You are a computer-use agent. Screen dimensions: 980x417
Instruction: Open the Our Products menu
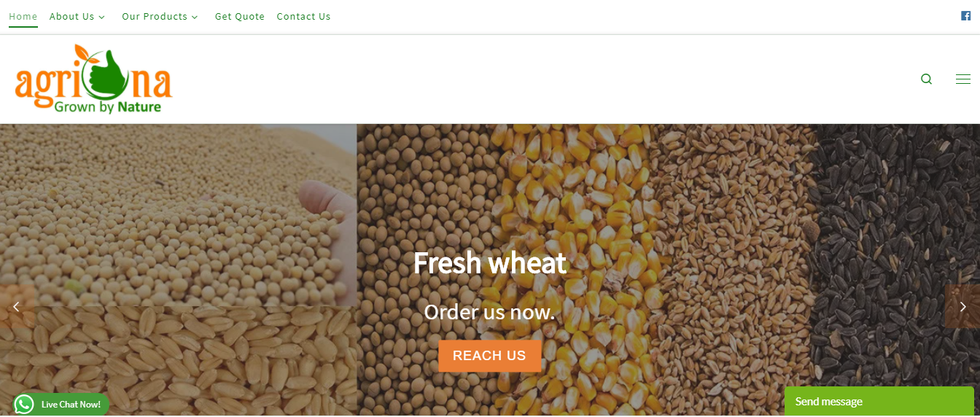point(155,16)
